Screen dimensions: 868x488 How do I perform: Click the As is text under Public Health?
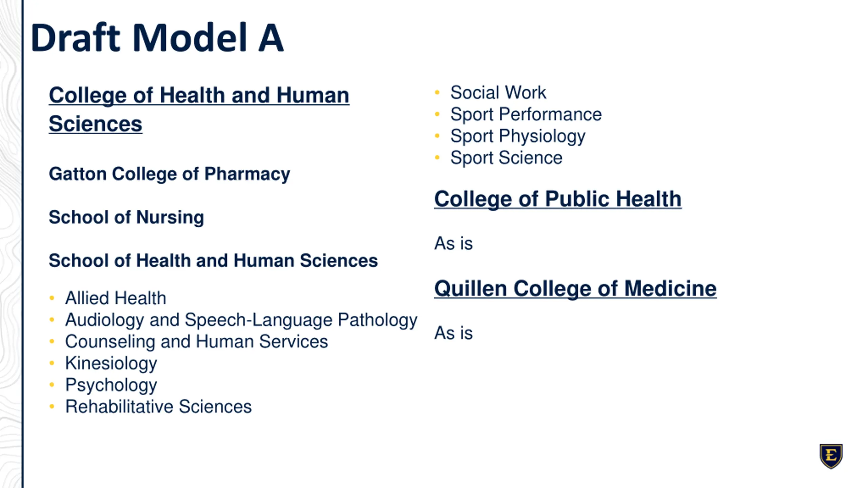[453, 243]
